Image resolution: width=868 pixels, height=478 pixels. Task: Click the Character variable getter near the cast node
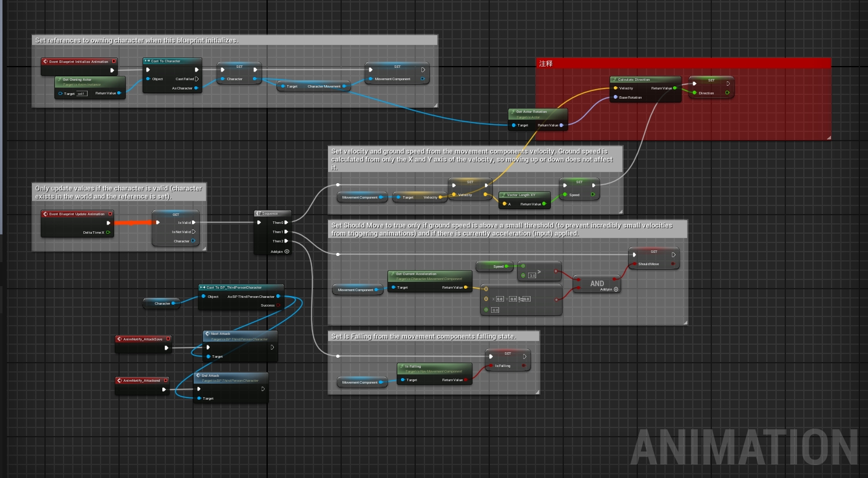tap(162, 303)
